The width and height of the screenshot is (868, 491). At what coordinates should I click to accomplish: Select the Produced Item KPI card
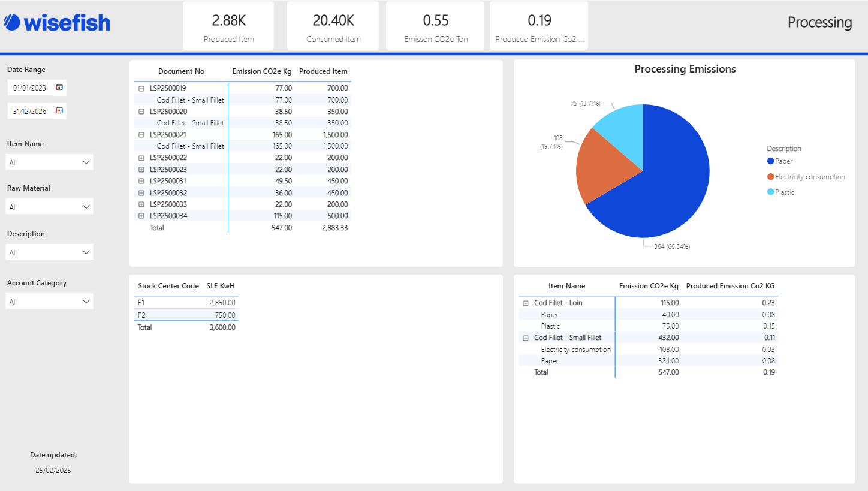[x=228, y=26]
